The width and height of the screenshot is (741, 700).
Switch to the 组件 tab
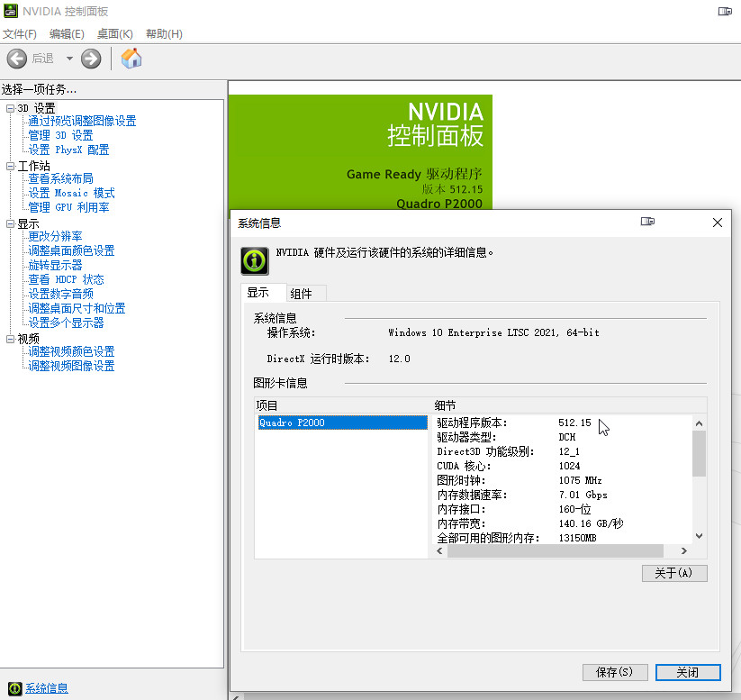point(306,294)
